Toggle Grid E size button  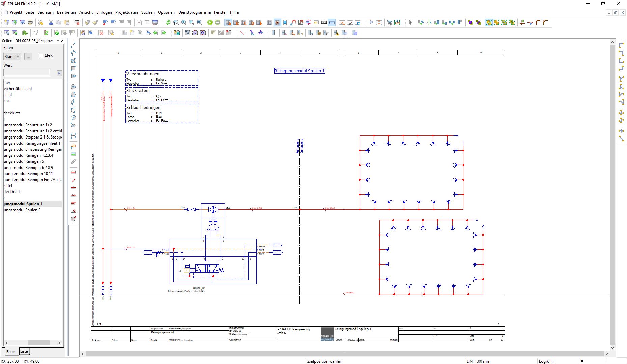pyautogui.click(x=259, y=23)
